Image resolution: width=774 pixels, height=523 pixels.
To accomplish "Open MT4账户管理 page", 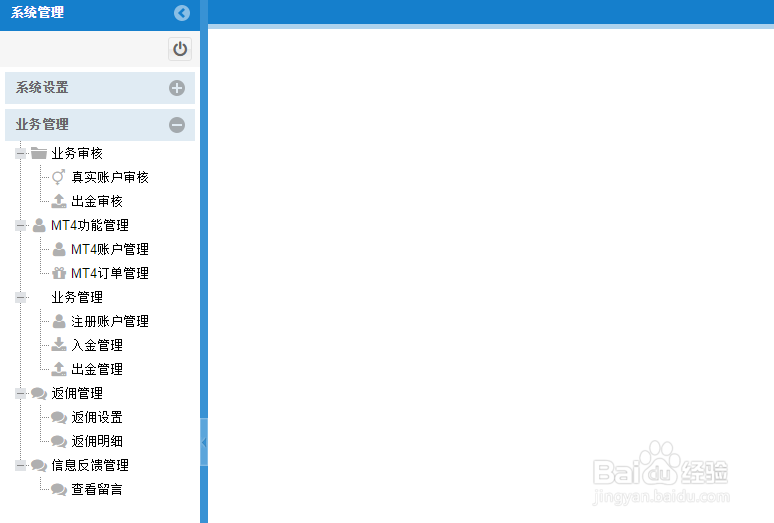I will point(110,249).
